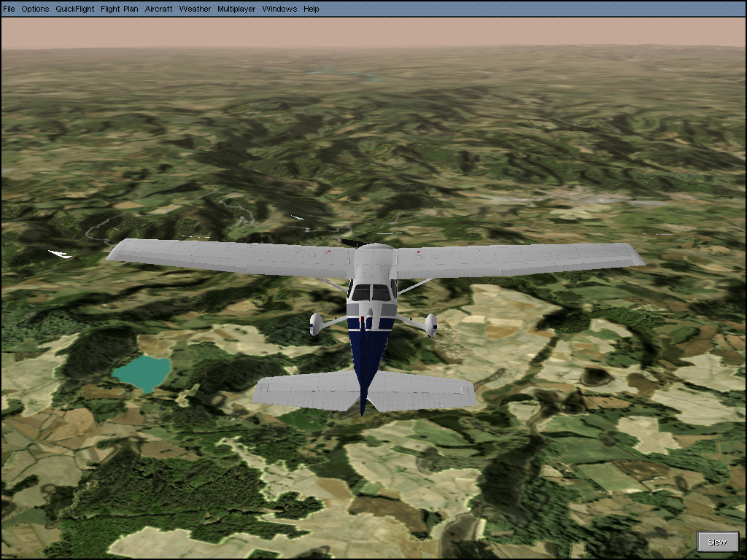
Task: Click the airplane's rear cockpit window
Action: 371,293
